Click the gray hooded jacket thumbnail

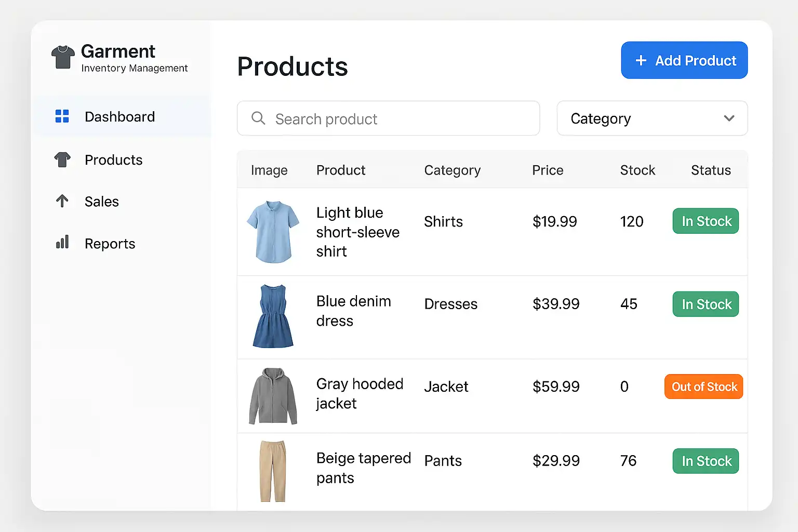coord(273,396)
